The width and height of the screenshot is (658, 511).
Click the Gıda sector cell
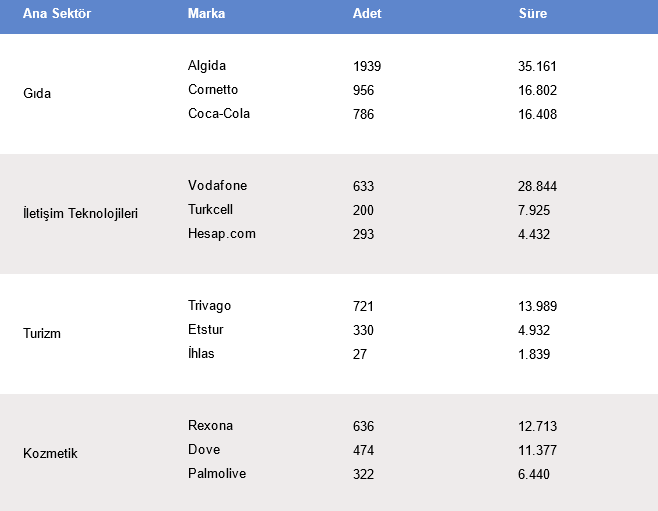click(x=37, y=93)
